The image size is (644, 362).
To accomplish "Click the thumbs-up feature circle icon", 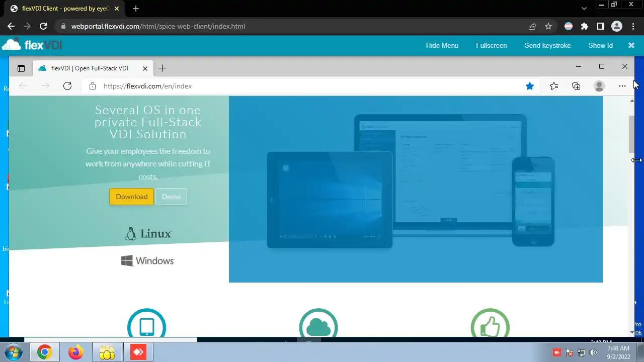I will point(490,324).
